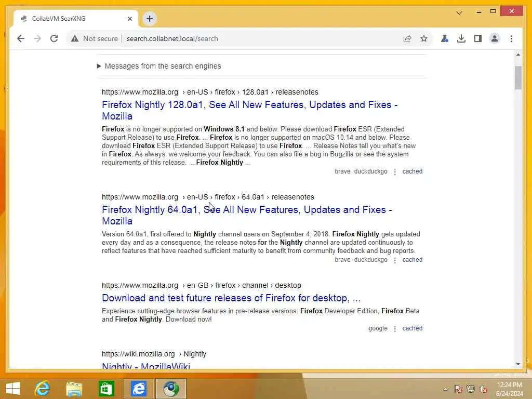Click the scroll down arrow of page
This screenshot has height=399, width=532.
pyautogui.click(x=518, y=364)
